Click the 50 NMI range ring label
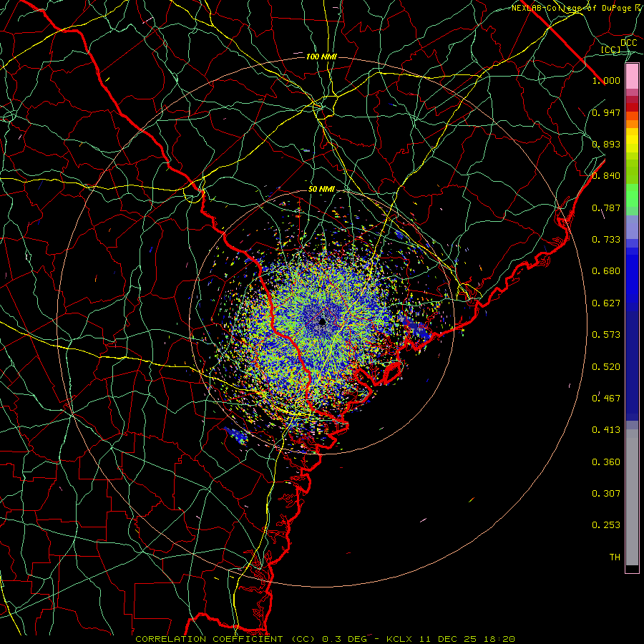This screenshot has width=644, height=644. 321,190
